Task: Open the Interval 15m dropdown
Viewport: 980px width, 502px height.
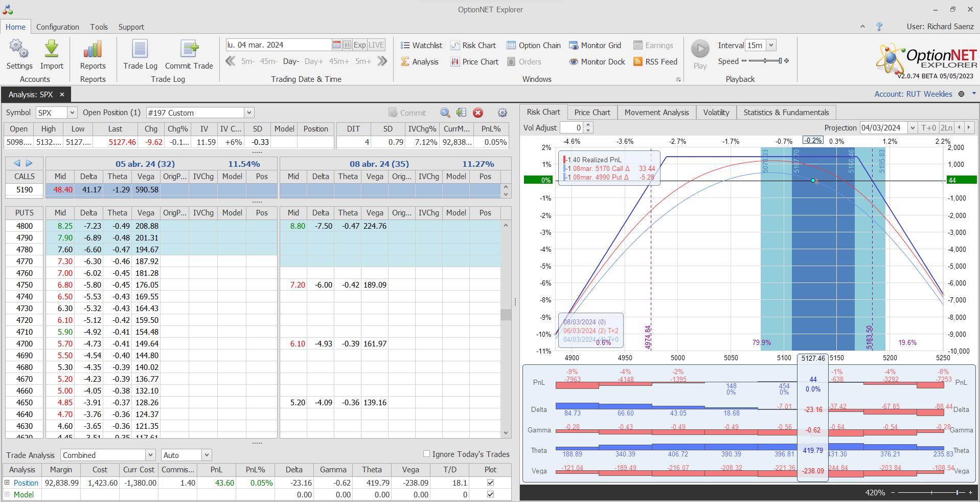Action: 771,46
